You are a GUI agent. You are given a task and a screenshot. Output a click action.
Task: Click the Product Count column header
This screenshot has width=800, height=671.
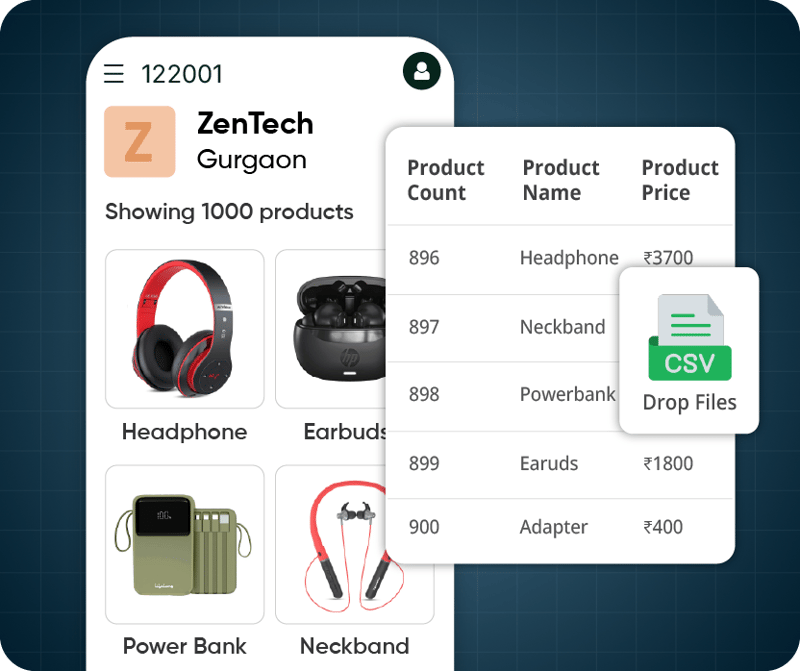[x=446, y=180]
